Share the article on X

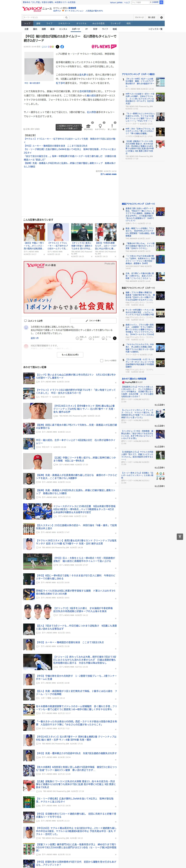point(57,47)
